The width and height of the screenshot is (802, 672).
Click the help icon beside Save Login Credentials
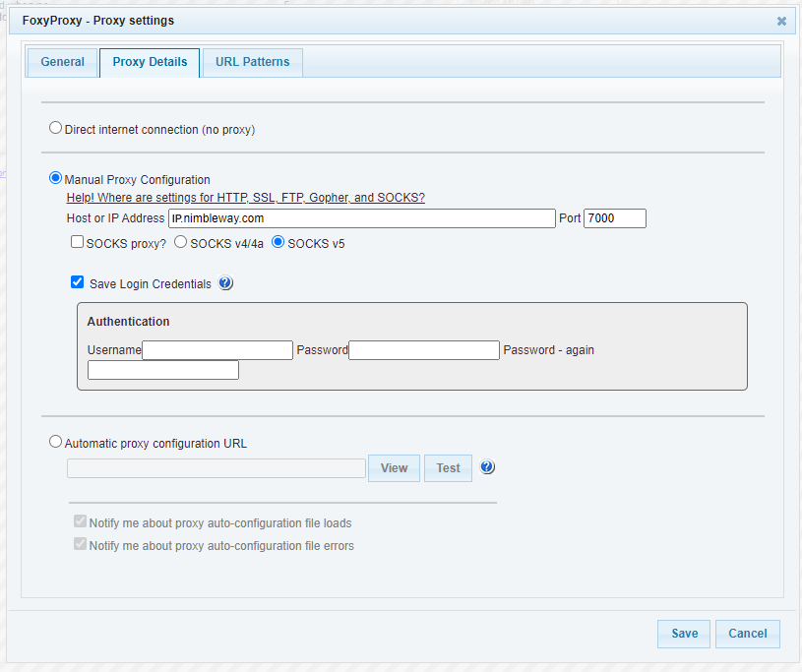pos(225,283)
